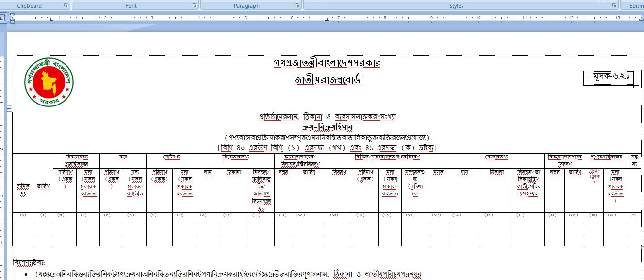This screenshot has height=280, width=644.
Task: Click the First Line Indent marker on the ruler
Action: click(12, 16)
